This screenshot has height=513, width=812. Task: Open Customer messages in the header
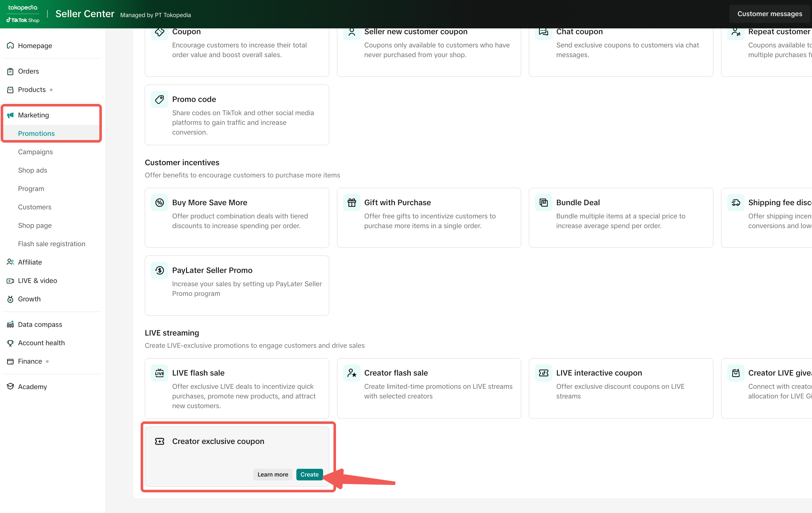click(x=769, y=14)
